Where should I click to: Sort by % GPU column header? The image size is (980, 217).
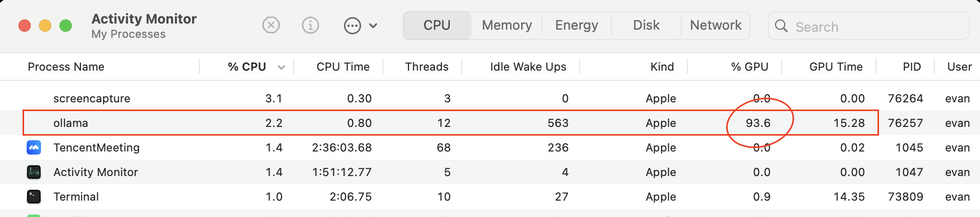click(749, 67)
